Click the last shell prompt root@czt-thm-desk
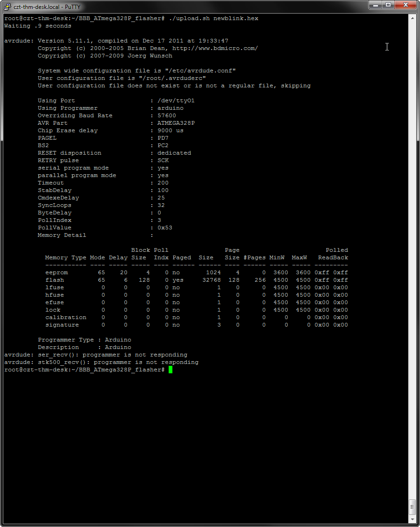Viewport: 420px width, 527px height. click(x=36, y=370)
